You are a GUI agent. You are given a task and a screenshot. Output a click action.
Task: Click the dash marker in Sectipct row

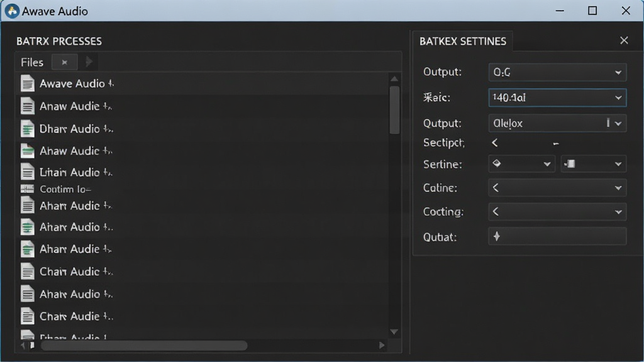coord(556,144)
